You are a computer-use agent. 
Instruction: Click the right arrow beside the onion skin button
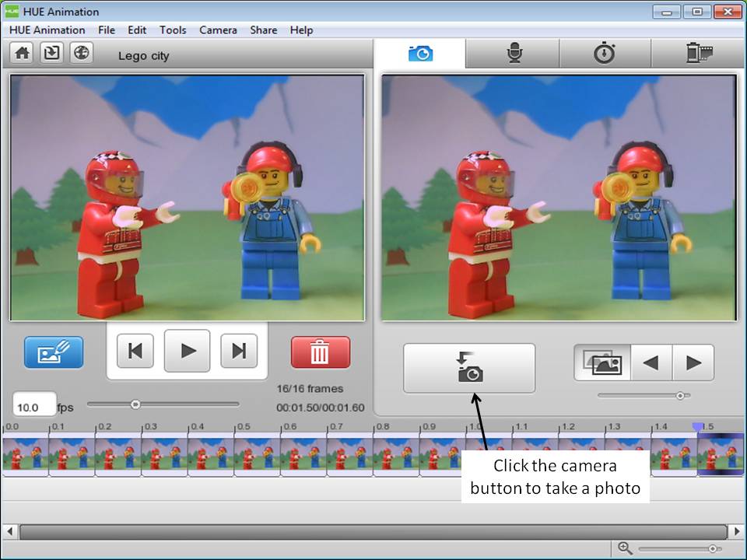[x=693, y=363]
